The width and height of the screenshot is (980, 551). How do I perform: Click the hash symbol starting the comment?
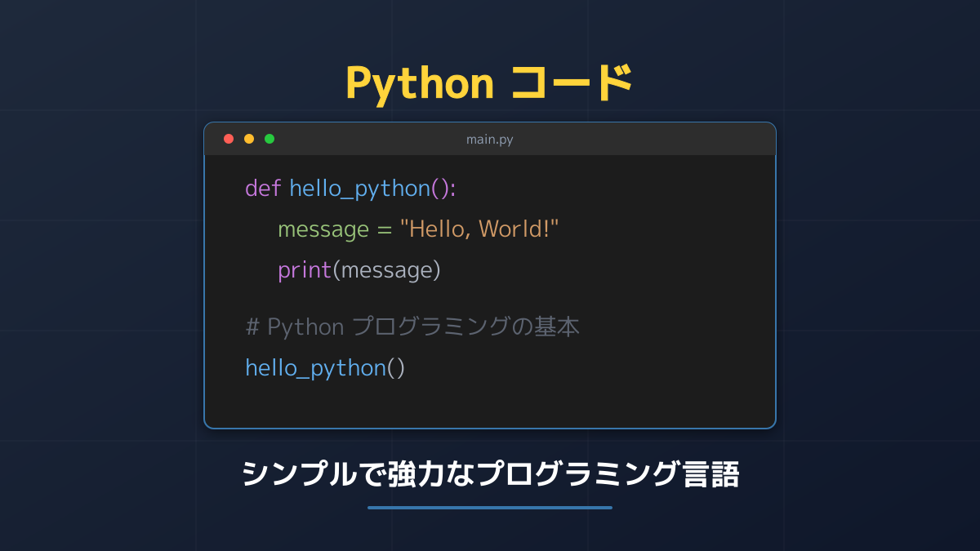[252, 327]
